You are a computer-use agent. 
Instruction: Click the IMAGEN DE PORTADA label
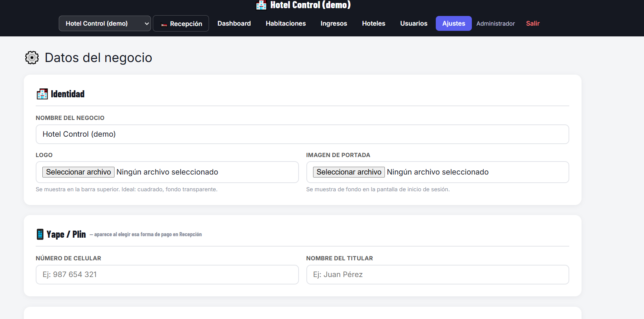point(338,155)
